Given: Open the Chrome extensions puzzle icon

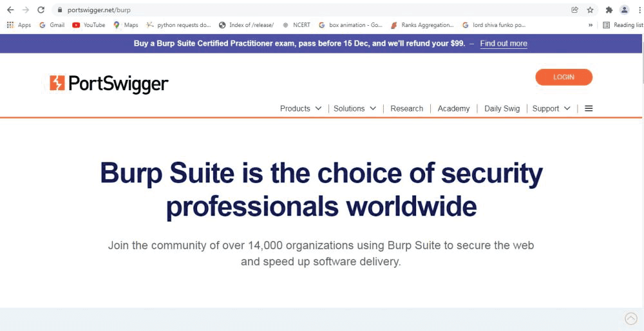Looking at the screenshot, I should point(609,10).
